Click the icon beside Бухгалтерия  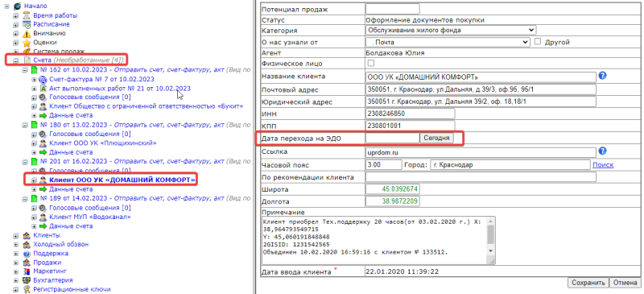pos(27,280)
